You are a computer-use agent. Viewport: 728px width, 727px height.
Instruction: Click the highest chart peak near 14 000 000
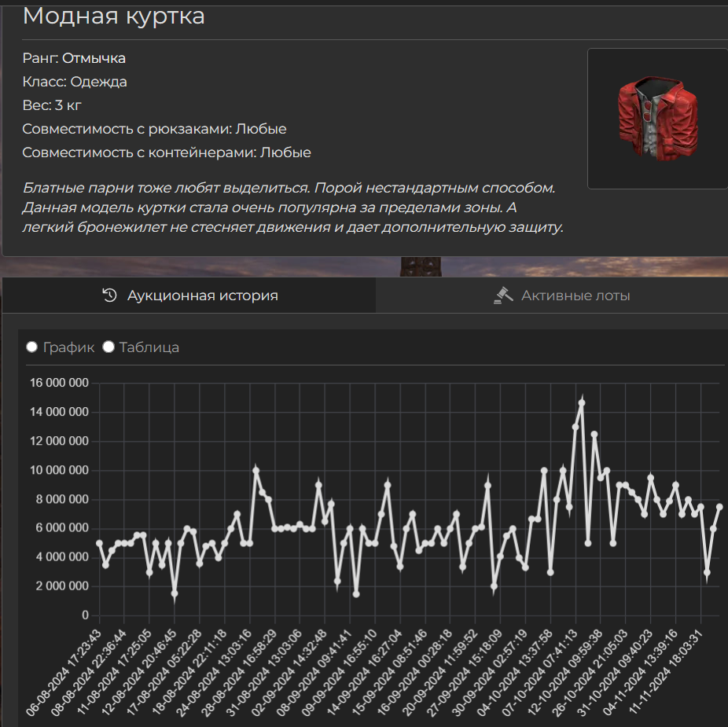[x=582, y=403]
